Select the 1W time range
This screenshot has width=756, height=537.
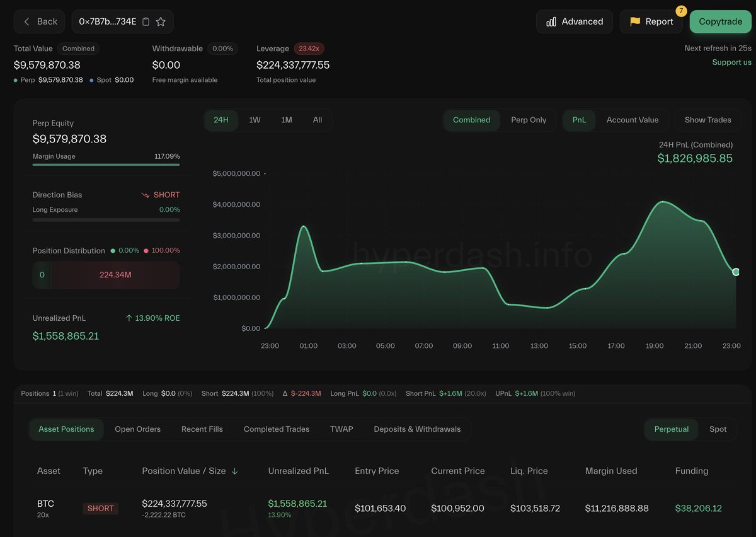[255, 120]
